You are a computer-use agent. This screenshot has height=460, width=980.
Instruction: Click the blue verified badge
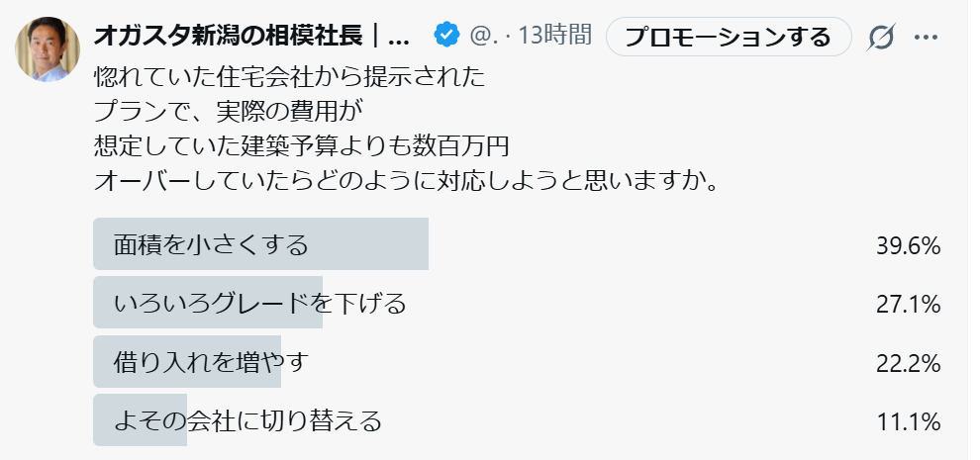coord(447,37)
